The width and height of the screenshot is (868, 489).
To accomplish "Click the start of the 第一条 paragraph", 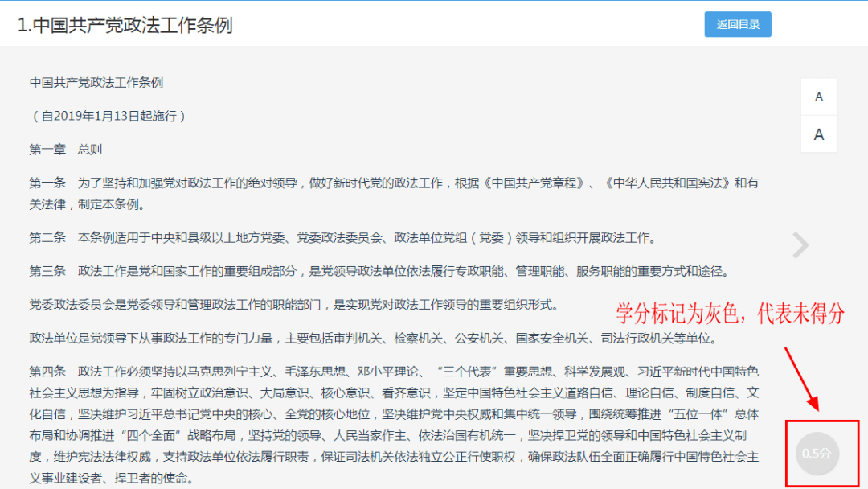I will tap(48, 183).
